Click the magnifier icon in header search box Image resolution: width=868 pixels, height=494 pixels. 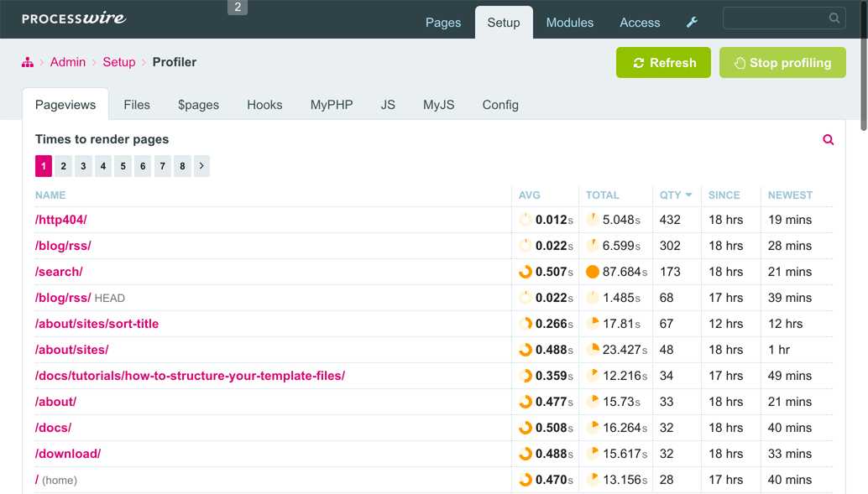[x=834, y=18]
